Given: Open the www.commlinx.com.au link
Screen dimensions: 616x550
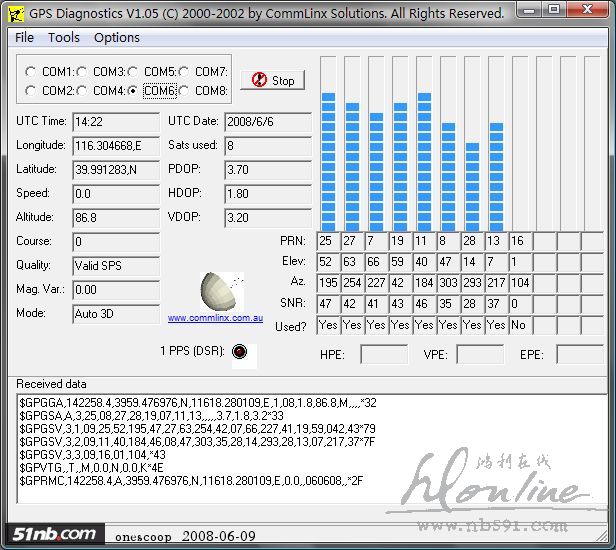Looking at the screenshot, I should pyautogui.click(x=215, y=318).
